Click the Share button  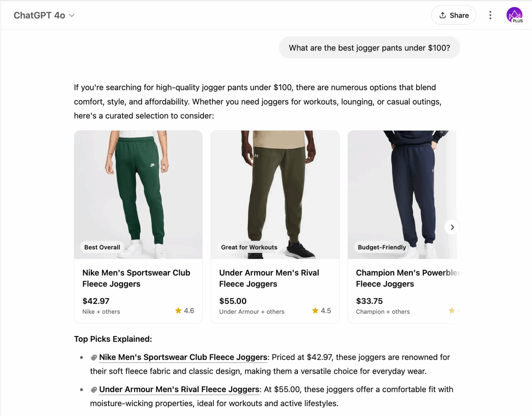click(454, 15)
